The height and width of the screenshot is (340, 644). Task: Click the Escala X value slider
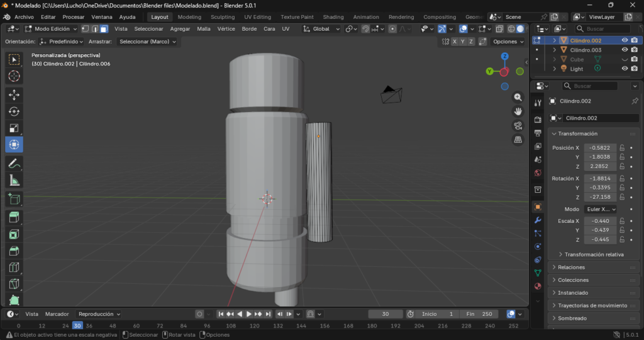[x=600, y=221]
